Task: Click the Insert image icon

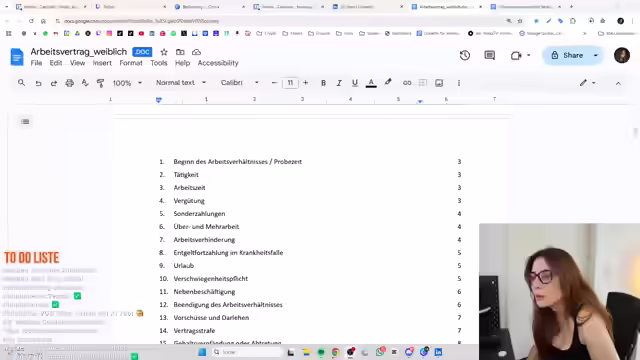Action: point(439,83)
